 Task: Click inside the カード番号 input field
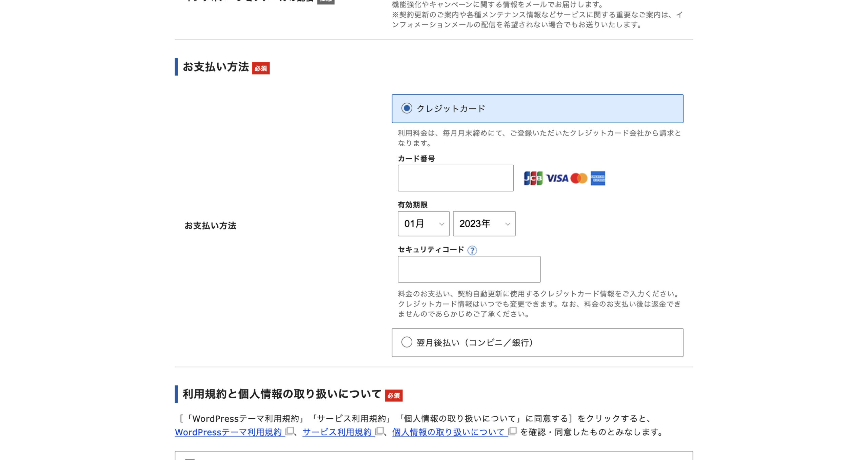click(455, 178)
